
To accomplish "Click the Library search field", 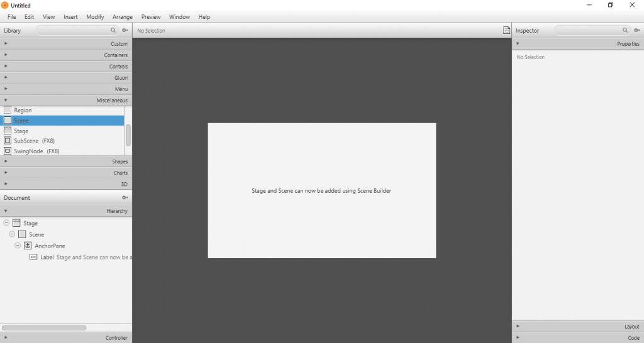I will click(x=77, y=30).
